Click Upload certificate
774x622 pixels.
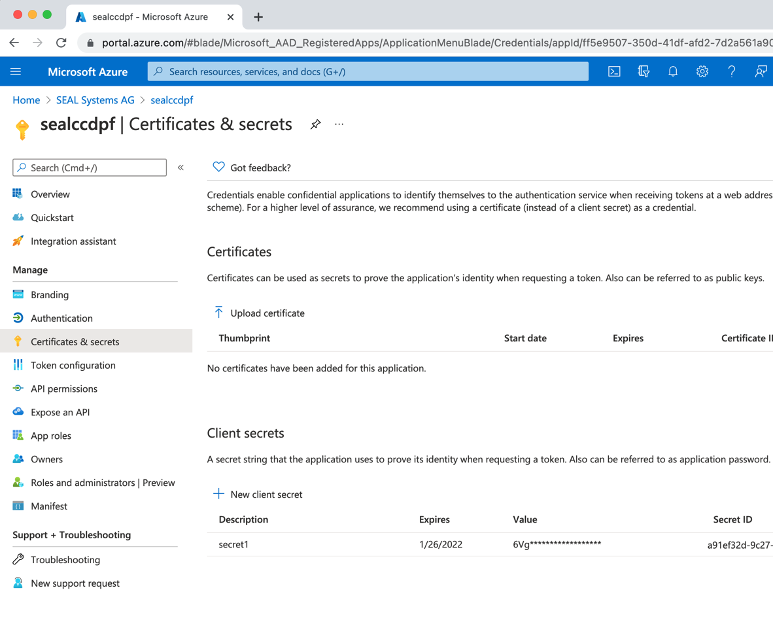tap(267, 313)
